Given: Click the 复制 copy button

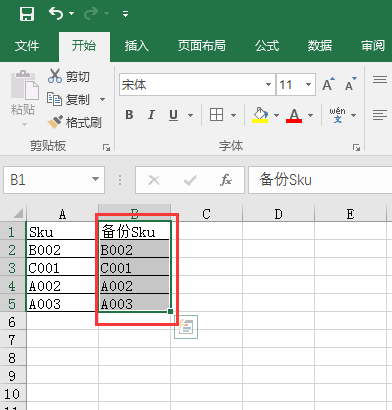Looking at the screenshot, I should click(68, 99).
